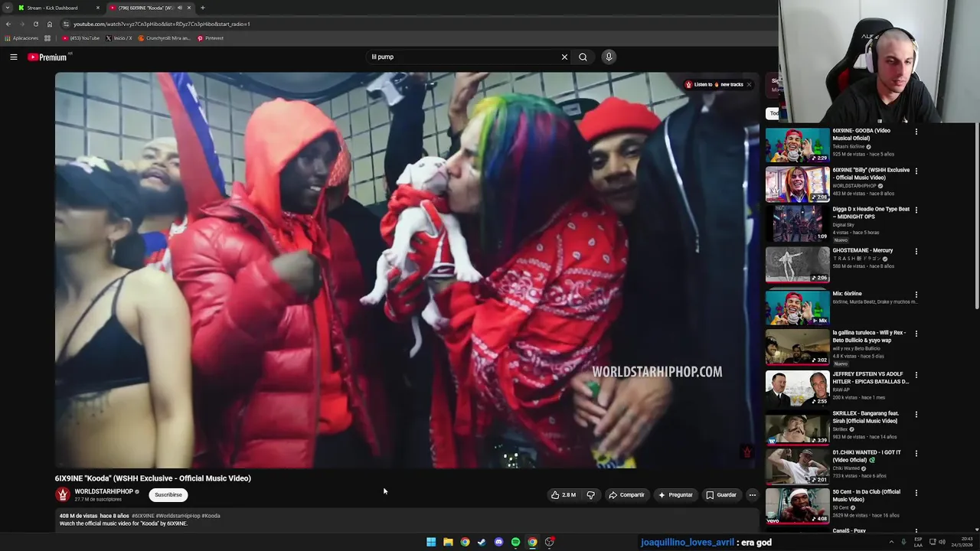Open the Pinterest bookmark
Viewport: 980px width, 551px height.
coord(211,38)
